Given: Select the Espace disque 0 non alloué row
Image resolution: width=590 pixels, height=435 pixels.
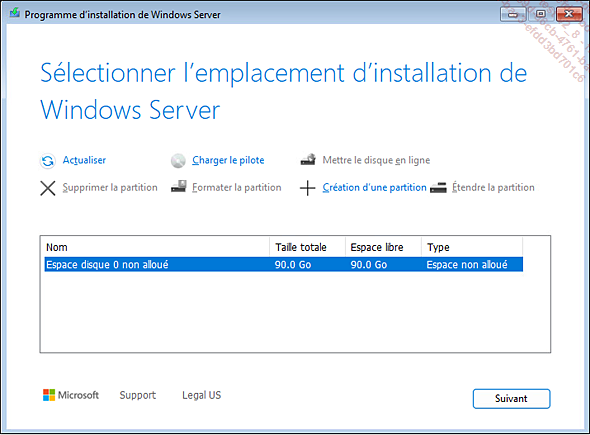Looking at the screenshot, I should (284, 265).
